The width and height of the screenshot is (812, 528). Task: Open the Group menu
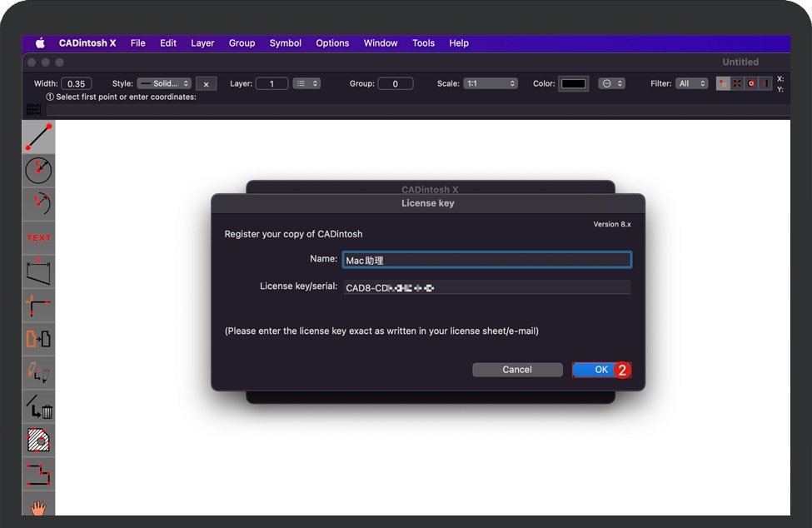click(242, 43)
